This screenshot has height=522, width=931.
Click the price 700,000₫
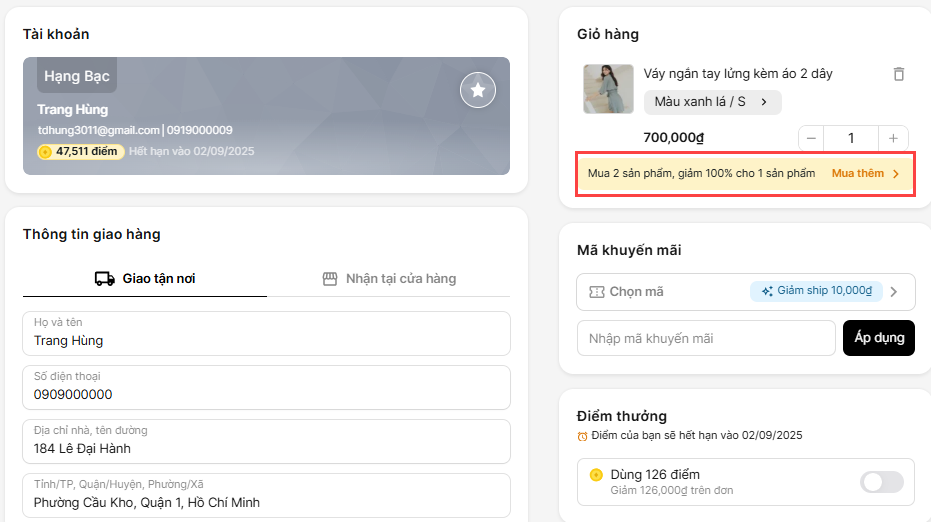[x=673, y=138]
